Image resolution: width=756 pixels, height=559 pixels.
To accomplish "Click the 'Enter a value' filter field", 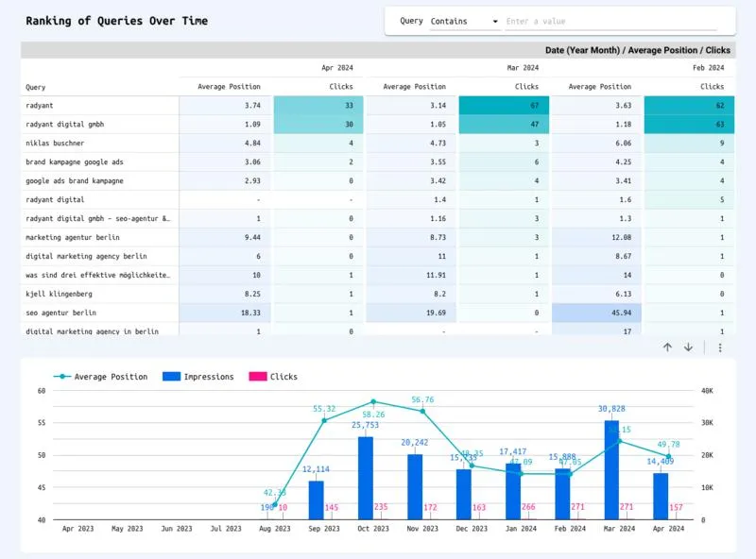I will click(x=614, y=21).
